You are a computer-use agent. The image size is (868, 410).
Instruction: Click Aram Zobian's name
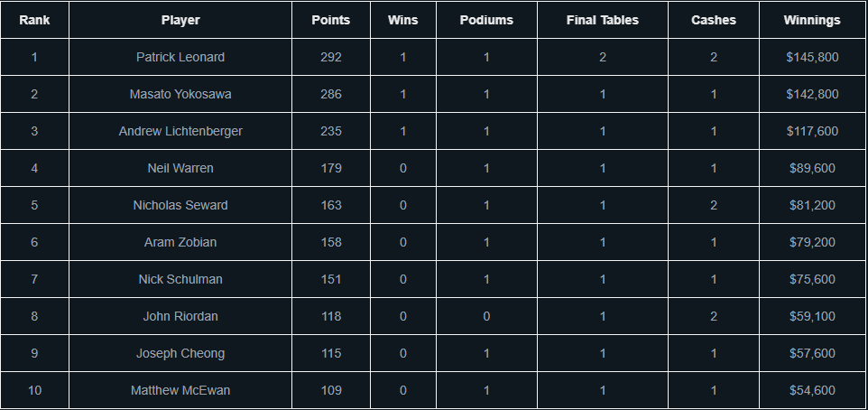tap(180, 242)
